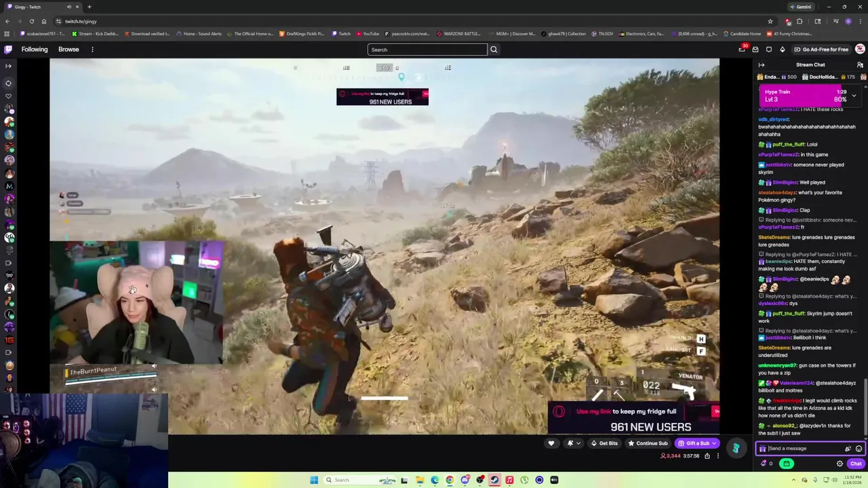Image resolution: width=868 pixels, height=488 pixels.
Task: Open the Twitch bookmark in bookmarks bar
Action: [x=341, y=34]
